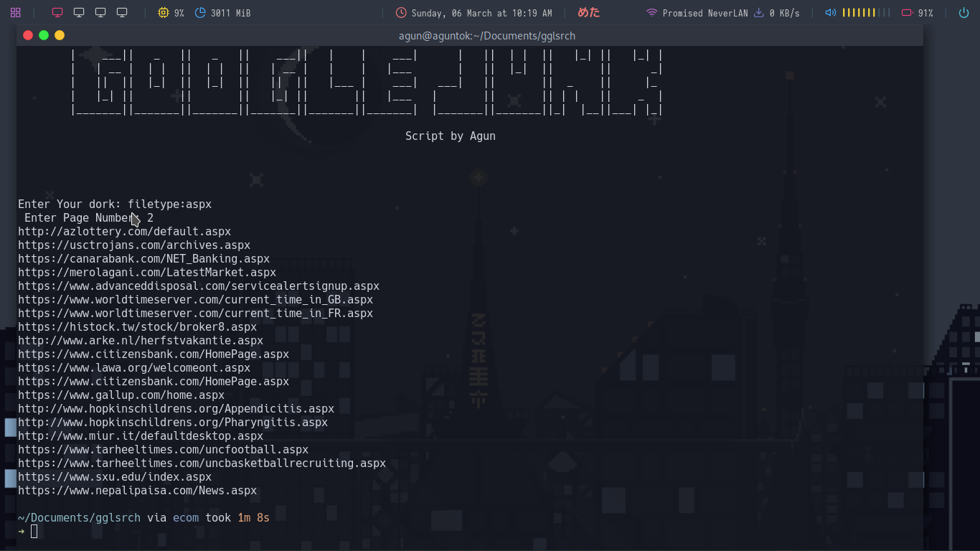Open the usctrojans.com/archives.aspx URL

[x=134, y=245]
